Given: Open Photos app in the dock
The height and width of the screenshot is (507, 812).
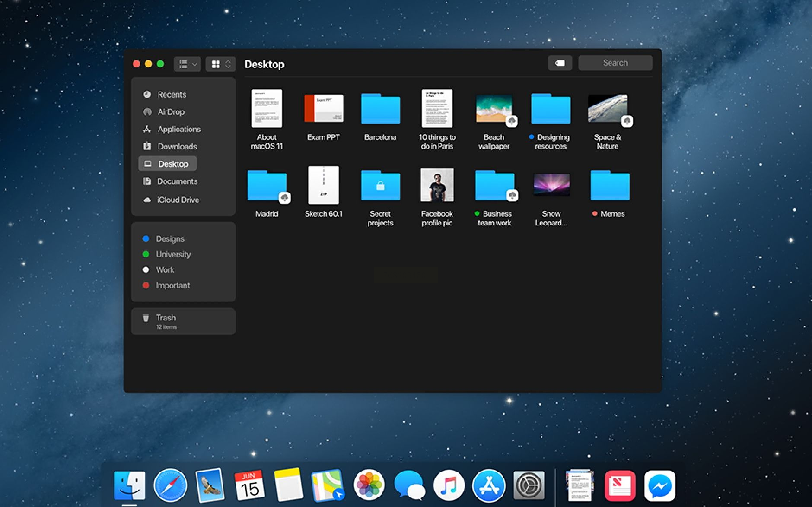Looking at the screenshot, I should (369, 485).
